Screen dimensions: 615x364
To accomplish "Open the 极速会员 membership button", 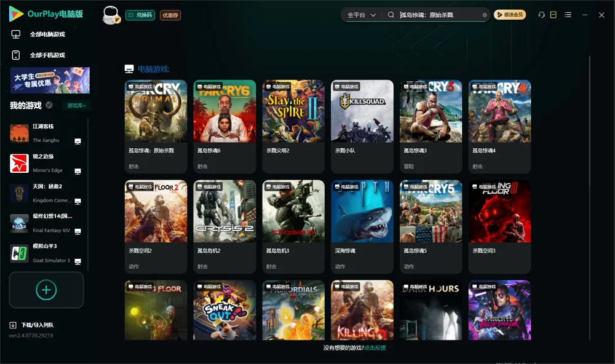I will point(509,15).
